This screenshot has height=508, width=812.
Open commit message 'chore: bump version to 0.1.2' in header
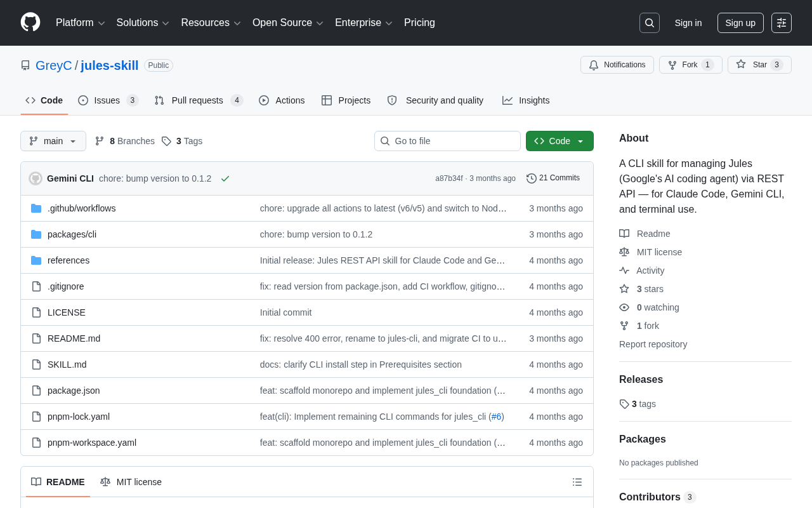155,178
